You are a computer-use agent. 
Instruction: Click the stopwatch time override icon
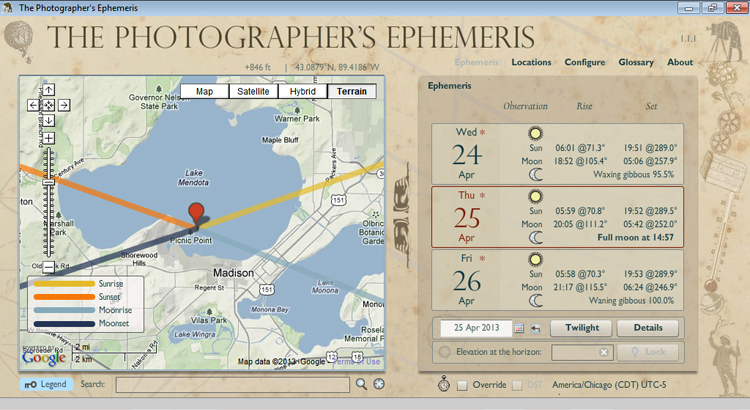444,384
